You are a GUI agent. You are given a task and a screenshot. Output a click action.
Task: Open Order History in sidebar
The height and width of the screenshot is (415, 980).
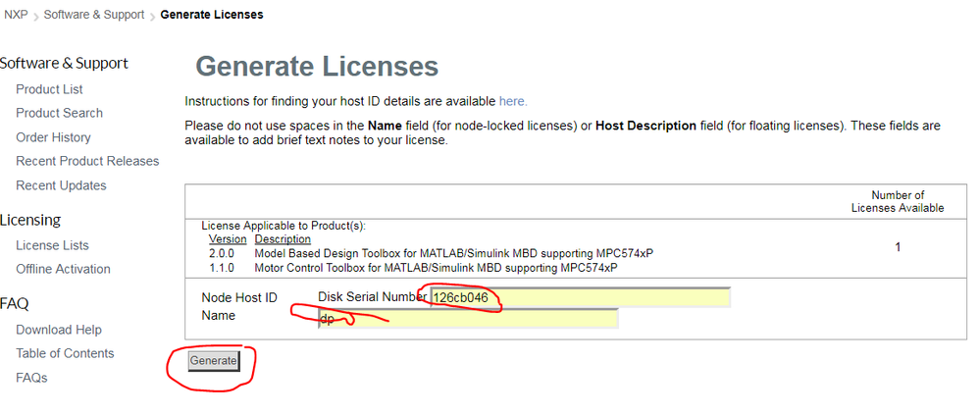53,137
